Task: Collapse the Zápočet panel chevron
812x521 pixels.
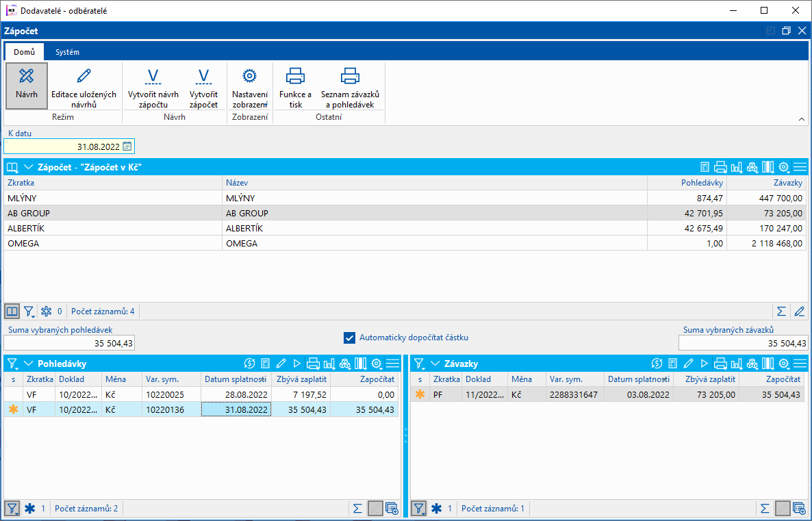Action: (29, 167)
